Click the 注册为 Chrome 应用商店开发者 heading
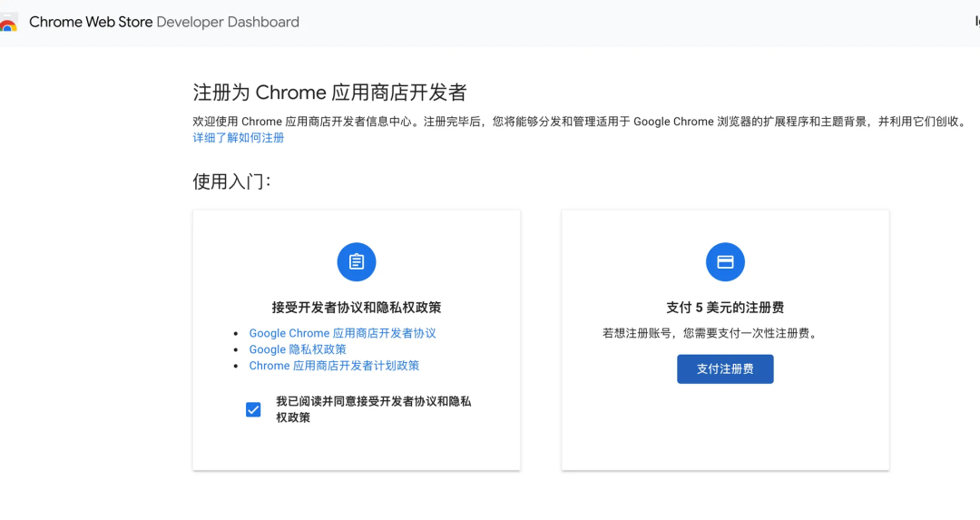980x520 pixels. 329,93
